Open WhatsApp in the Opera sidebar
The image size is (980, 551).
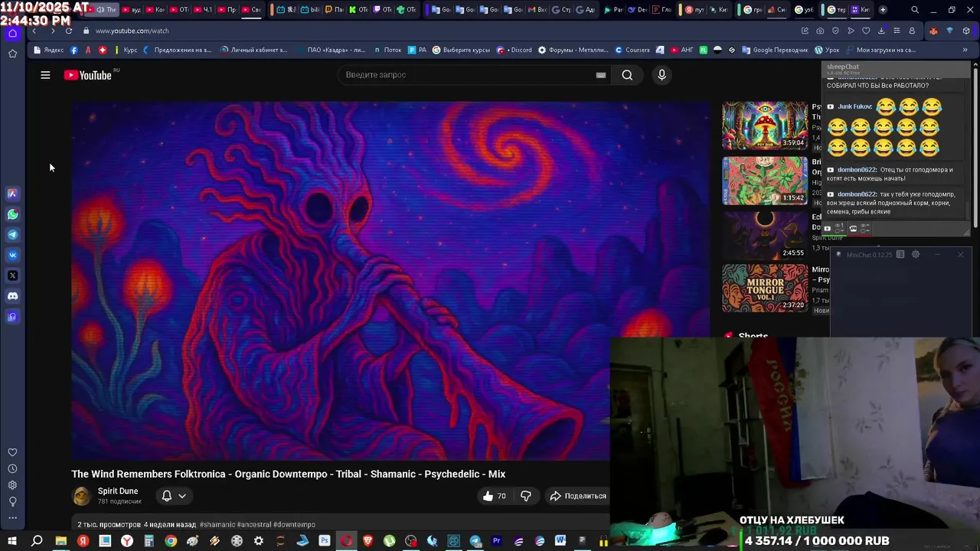12,215
